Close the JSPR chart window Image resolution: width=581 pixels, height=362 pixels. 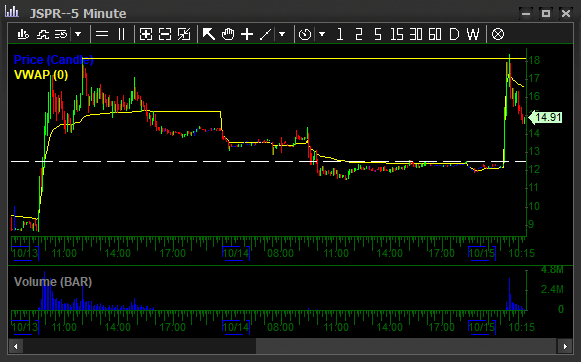point(566,13)
